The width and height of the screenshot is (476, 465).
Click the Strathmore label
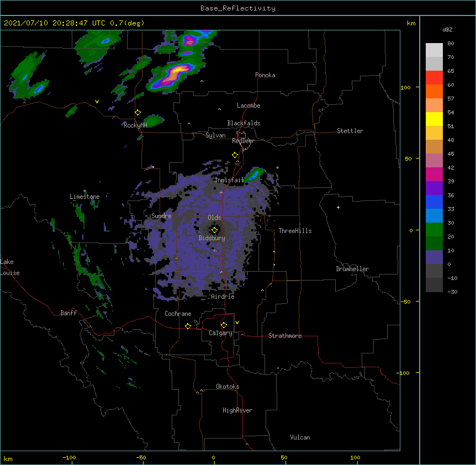[285, 336]
